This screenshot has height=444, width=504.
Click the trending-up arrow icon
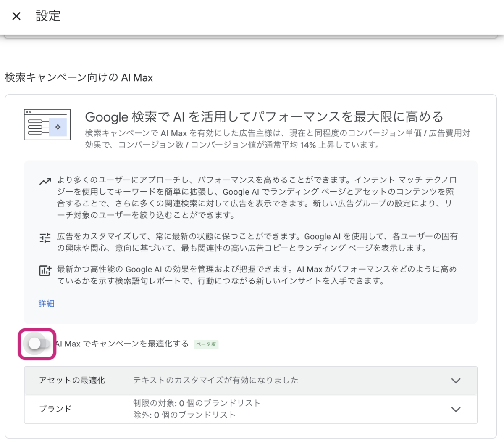pos(45,182)
